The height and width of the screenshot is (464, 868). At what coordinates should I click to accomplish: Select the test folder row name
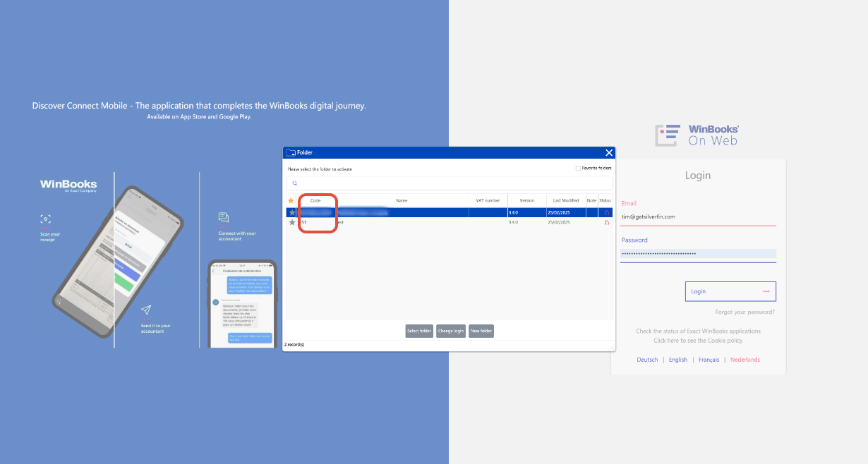pyautogui.click(x=340, y=222)
